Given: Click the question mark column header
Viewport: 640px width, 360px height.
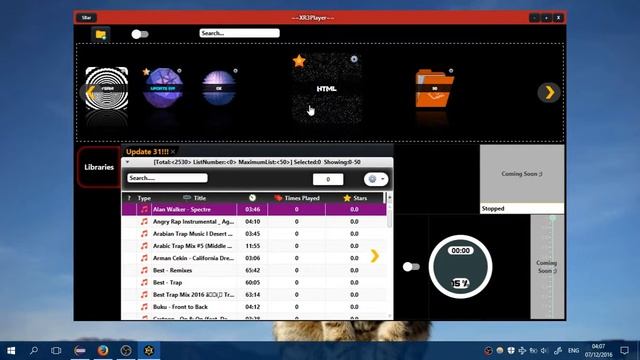Looking at the screenshot, I should click(x=129, y=198).
